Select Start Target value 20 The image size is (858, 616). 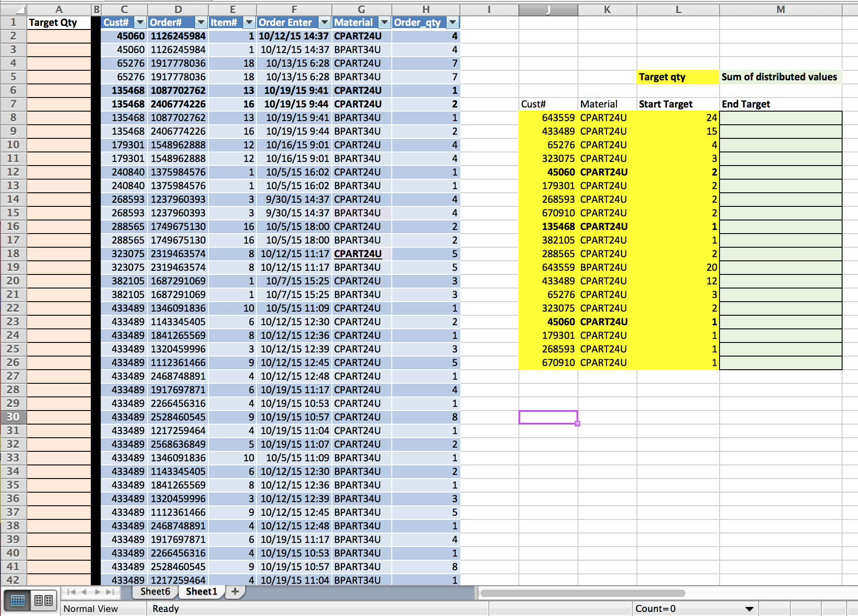[678, 268]
